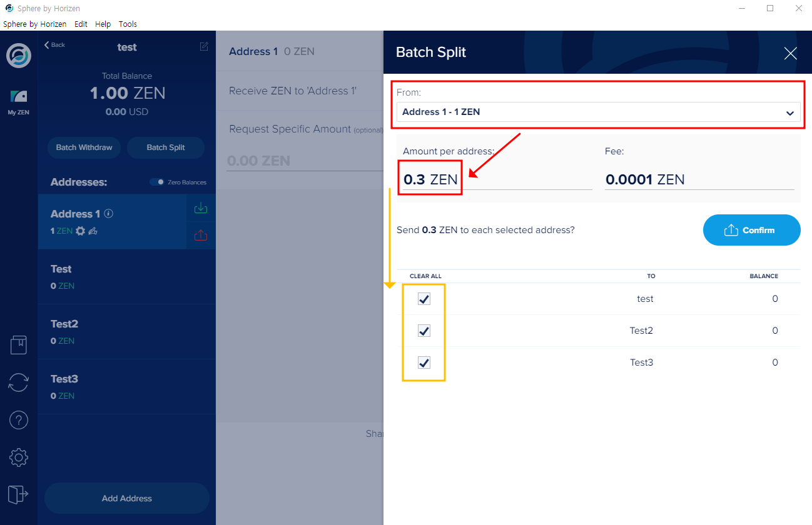Click the sync/refresh icon in sidebar
Image resolution: width=812 pixels, height=525 pixels.
[18, 382]
